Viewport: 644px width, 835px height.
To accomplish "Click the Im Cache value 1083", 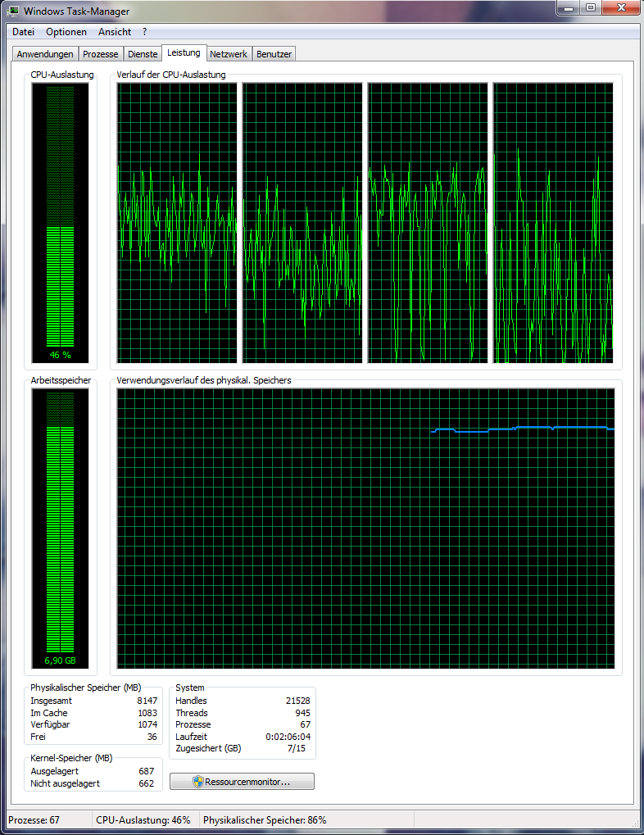I will click(x=147, y=713).
